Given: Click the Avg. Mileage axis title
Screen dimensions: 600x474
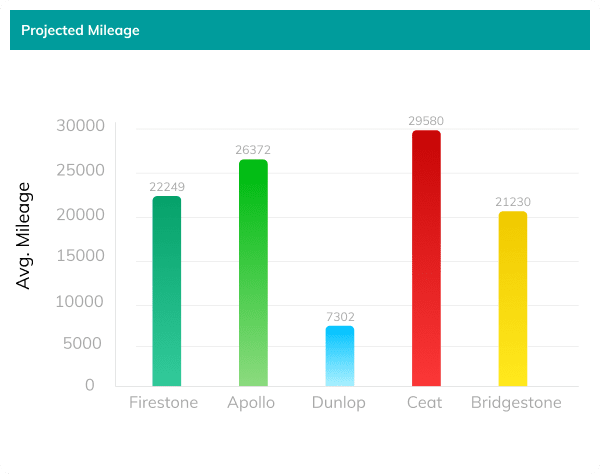Looking at the screenshot, I should coord(23,236).
